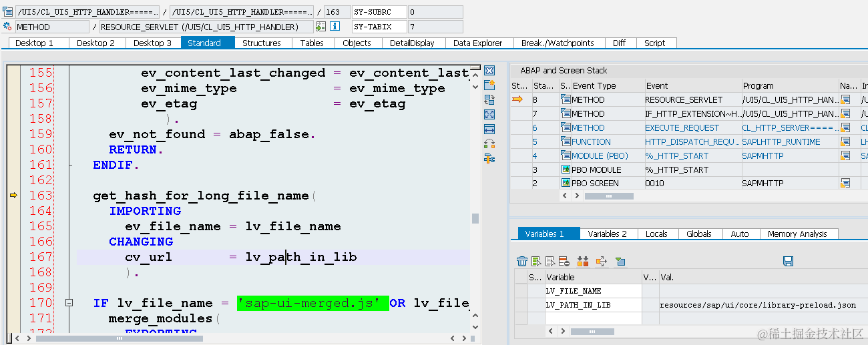Viewport: 868px width, 345px height.
Task: Click the LV_FILE_NAME variable cell
Action: (x=593, y=291)
